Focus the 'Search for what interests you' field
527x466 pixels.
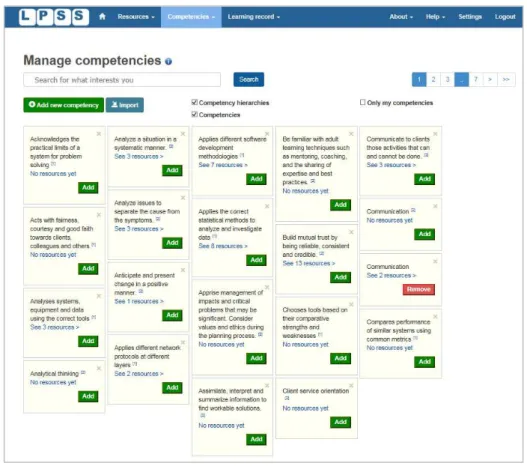click(x=122, y=80)
